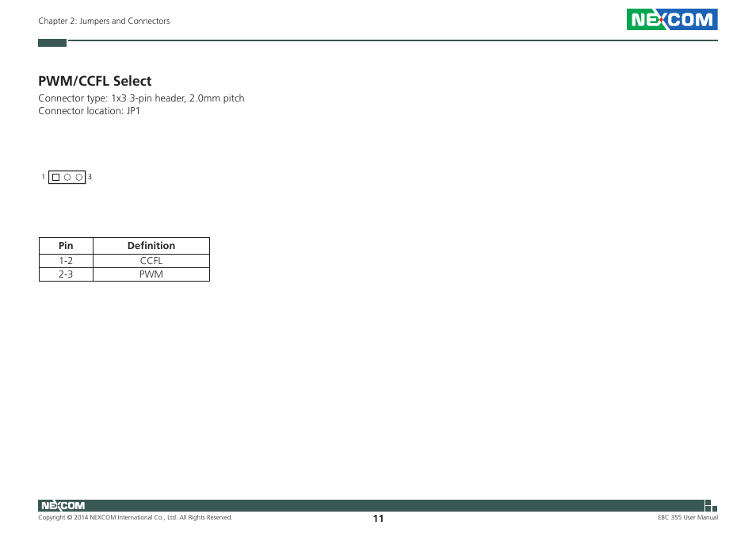Click the NEXCOM logo in the footer bar

63,505
